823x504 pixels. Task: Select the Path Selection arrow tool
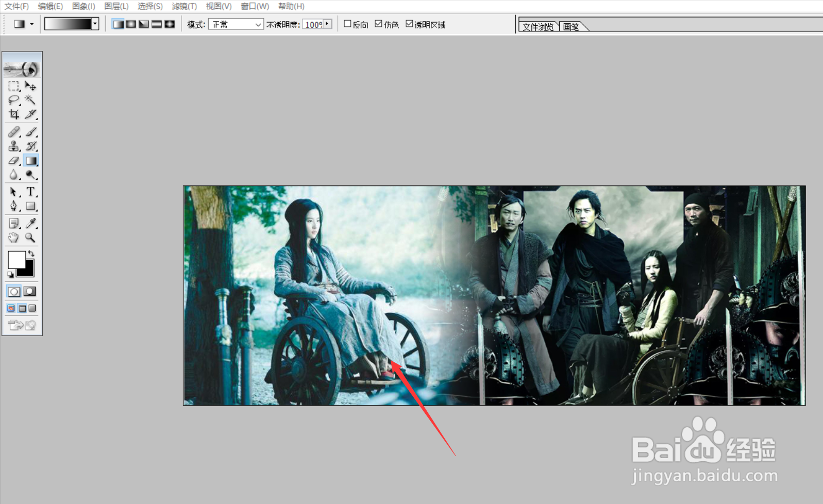[13, 192]
